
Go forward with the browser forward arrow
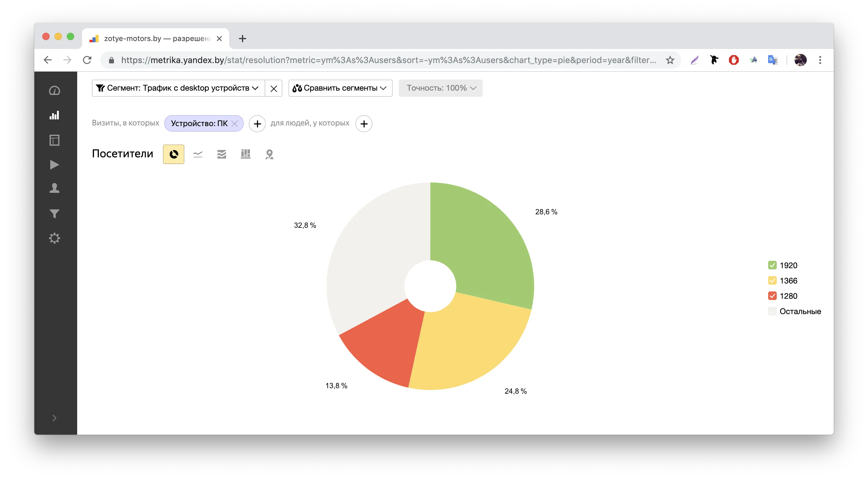(67, 60)
